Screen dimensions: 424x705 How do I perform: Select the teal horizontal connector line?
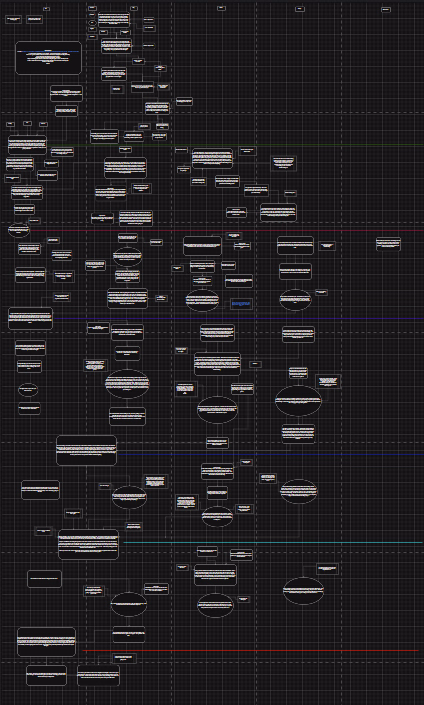click(x=273, y=543)
